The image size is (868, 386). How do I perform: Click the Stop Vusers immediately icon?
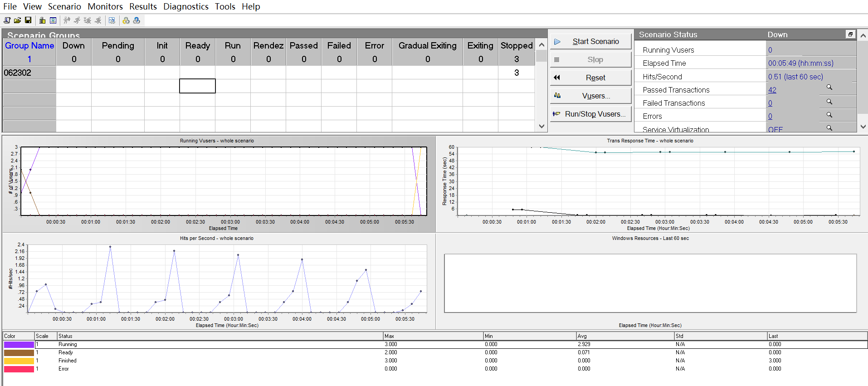point(98,20)
